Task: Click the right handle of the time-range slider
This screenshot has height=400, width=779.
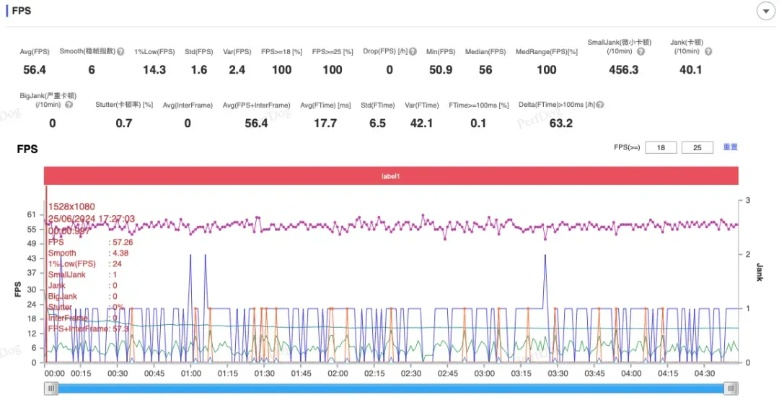Action: [x=732, y=388]
